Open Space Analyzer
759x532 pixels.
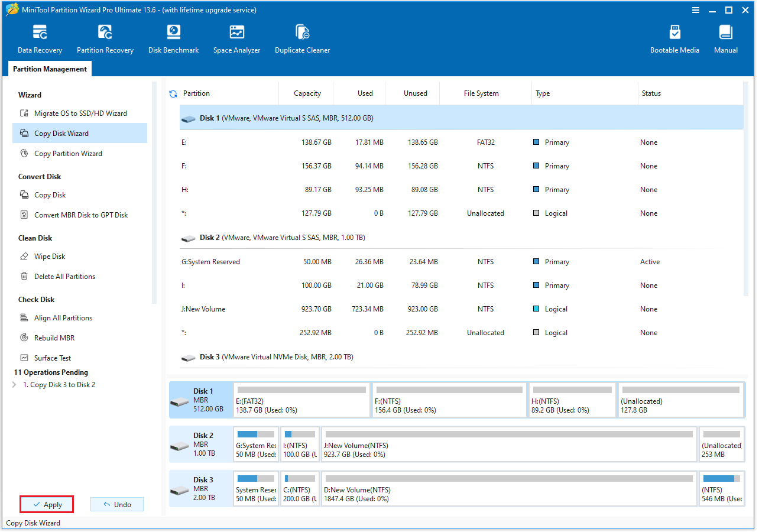point(237,39)
